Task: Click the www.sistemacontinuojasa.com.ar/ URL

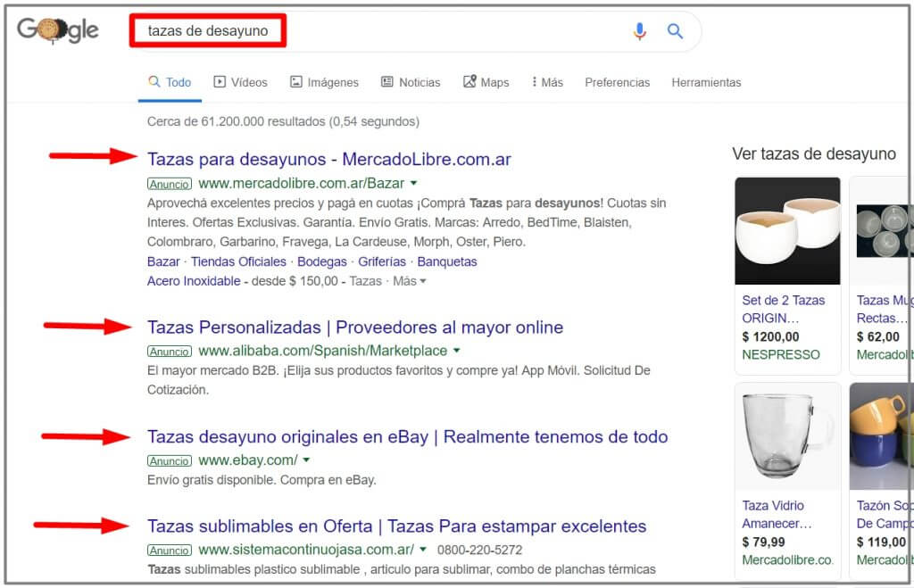Action: pos(306,550)
